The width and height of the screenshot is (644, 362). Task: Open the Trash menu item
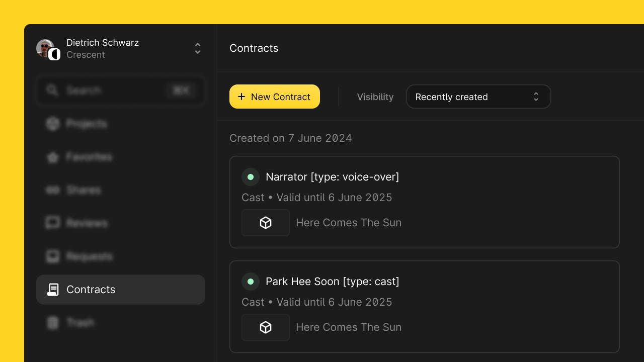80,323
